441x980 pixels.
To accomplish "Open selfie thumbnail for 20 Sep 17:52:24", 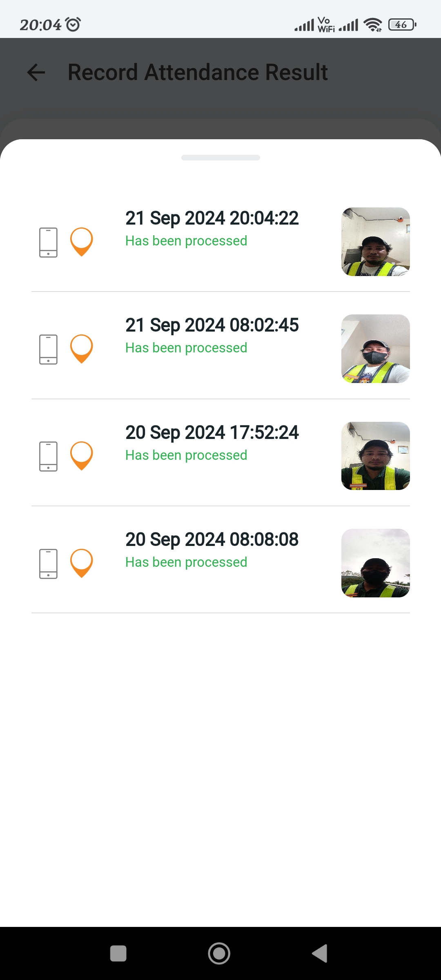I will [375, 456].
